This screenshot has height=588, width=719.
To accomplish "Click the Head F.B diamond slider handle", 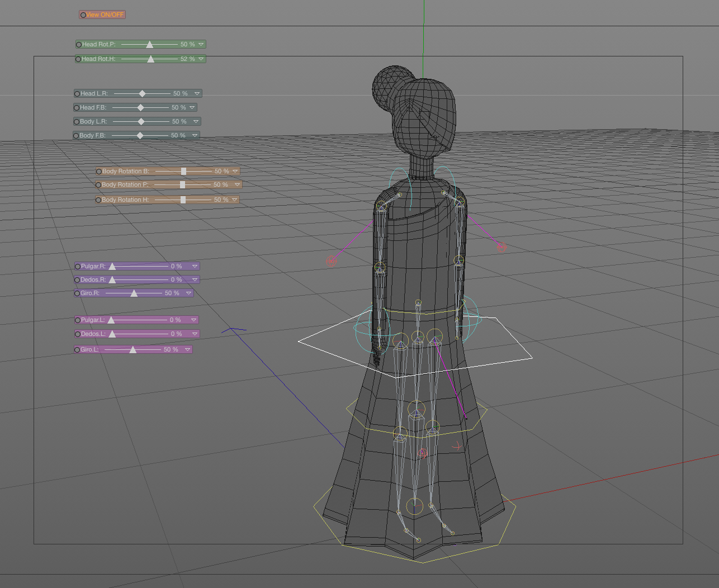I will tap(140, 107).
